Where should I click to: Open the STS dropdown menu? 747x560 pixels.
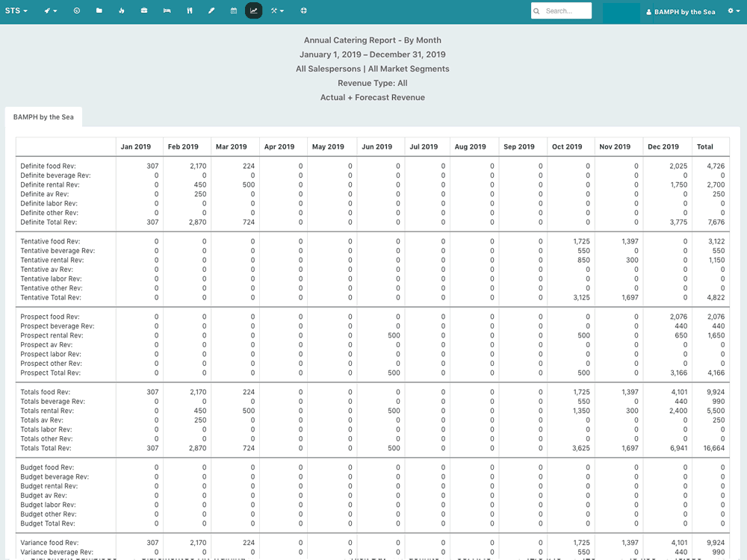click(16, 11)
